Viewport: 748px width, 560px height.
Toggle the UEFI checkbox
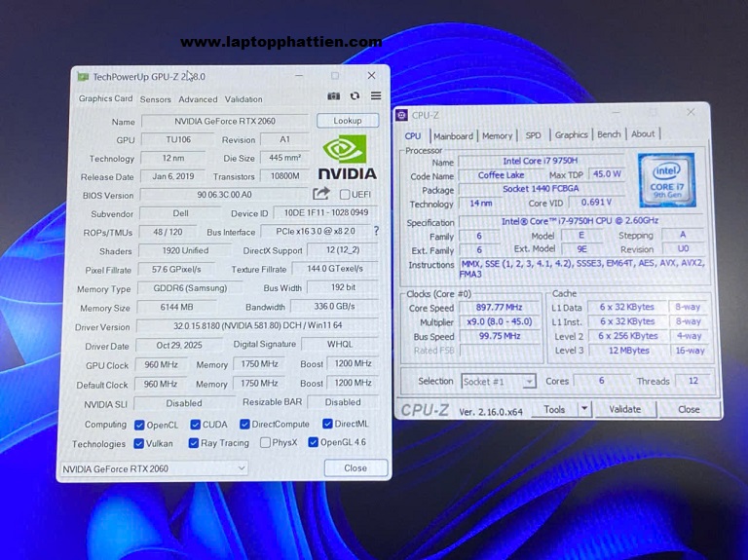tap(345, 195)
